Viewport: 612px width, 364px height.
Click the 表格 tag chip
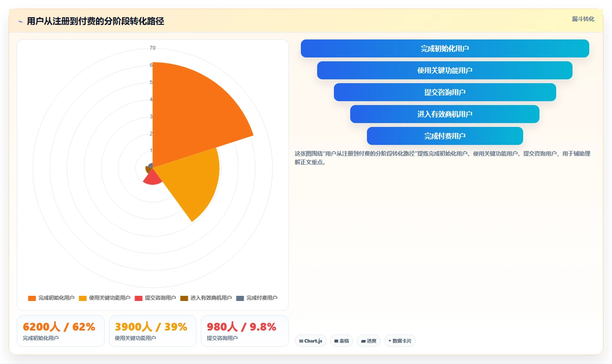(x=342, y=341)
